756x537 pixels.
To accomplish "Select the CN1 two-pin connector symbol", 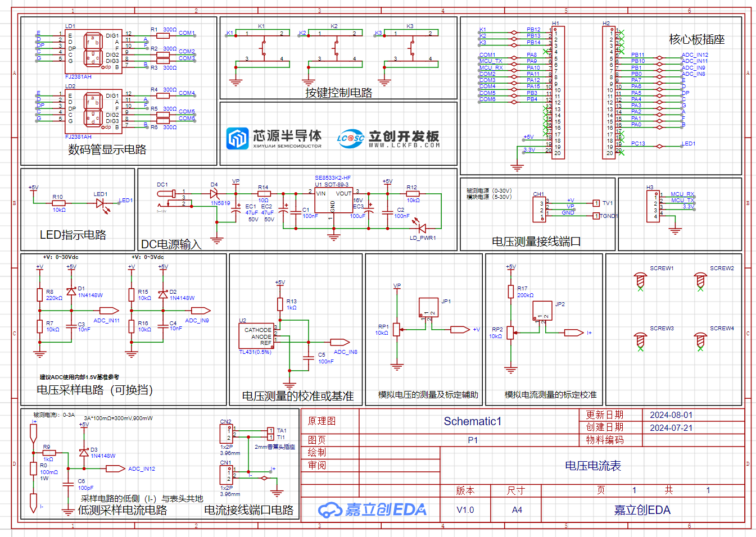I will coord(226,474).
